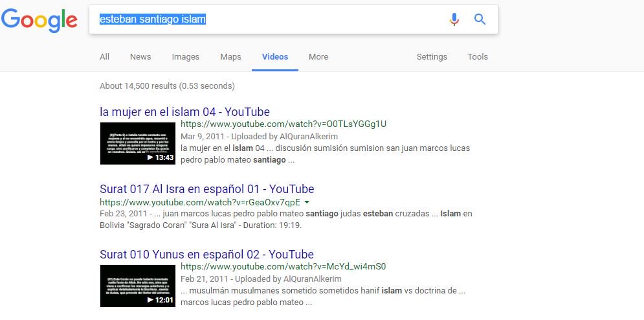
Task: Click 'Feb 21, 2011 - Uploaded by AlQuranAlkerim'
Action: click(261, 279)
